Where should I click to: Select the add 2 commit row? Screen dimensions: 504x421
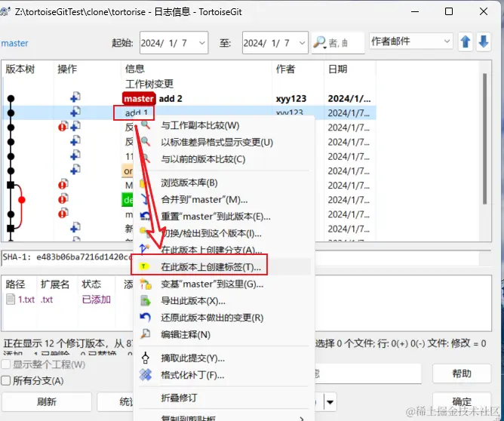189,98
